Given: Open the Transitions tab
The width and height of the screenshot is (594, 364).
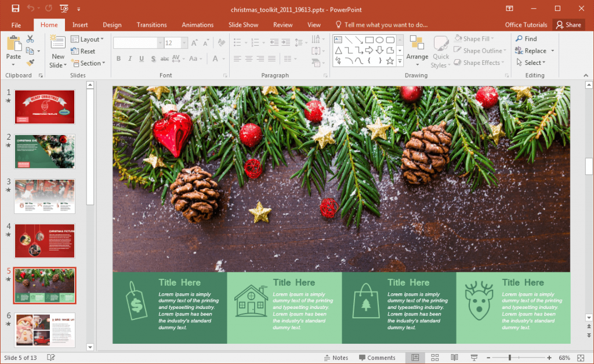Looking at the screenshot, I should coord(151,24).
